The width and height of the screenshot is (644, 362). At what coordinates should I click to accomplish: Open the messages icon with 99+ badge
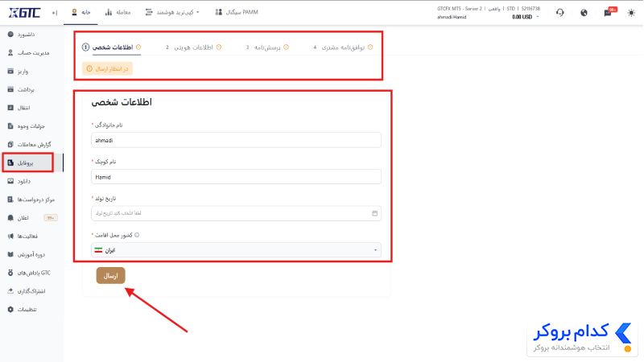coord(609,12)
